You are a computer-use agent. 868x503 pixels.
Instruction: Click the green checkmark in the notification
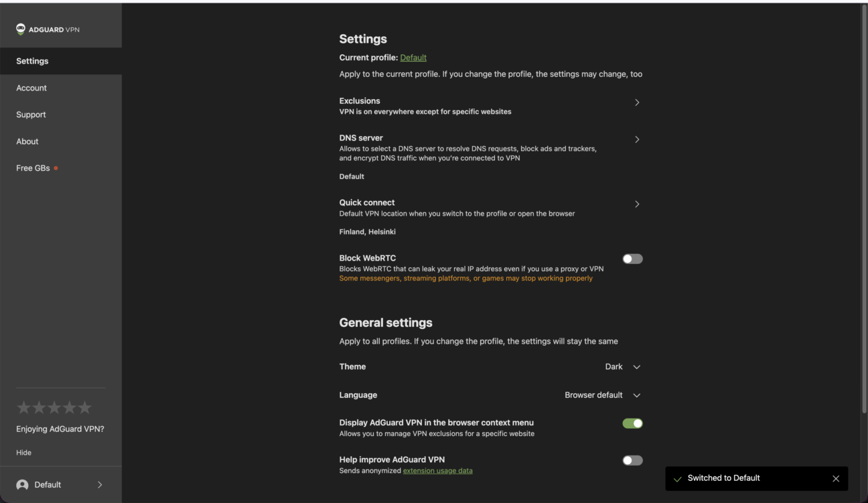click(x=678, y=479)
